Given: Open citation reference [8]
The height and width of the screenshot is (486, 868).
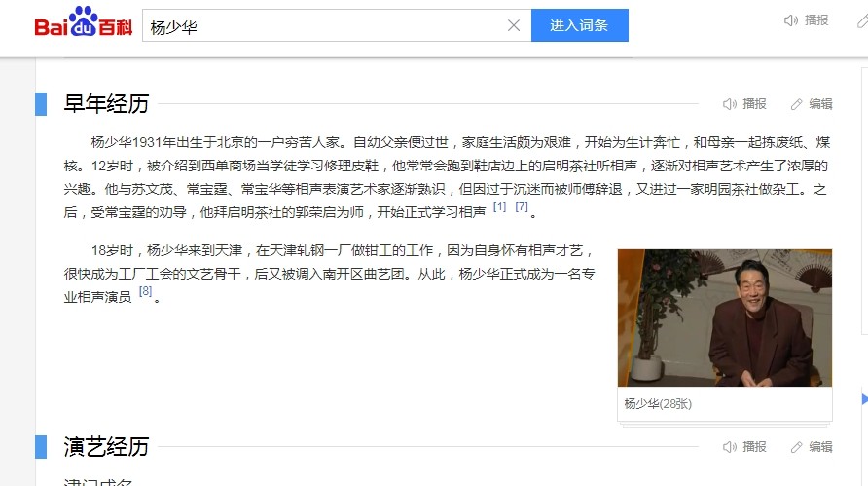Looking at the screenshot, I should (145, 291).
